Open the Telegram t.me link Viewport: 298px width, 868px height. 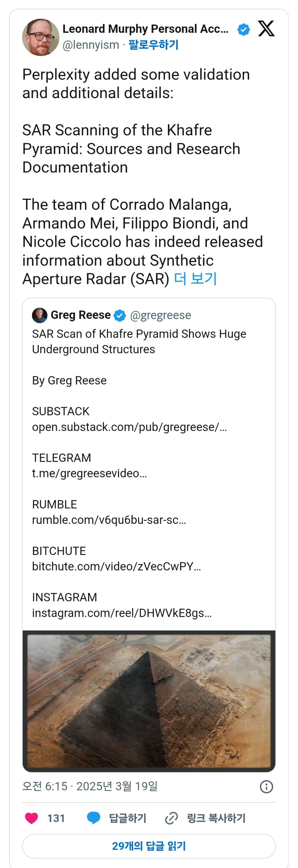[x=89, y=473]
